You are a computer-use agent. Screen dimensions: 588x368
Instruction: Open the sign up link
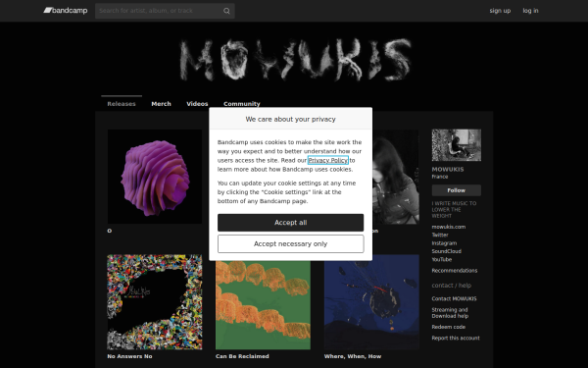click(500, 11)
